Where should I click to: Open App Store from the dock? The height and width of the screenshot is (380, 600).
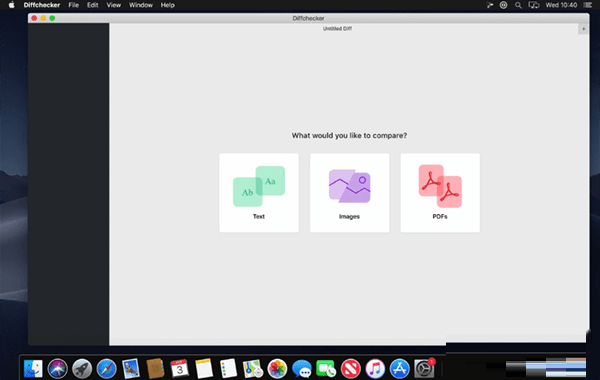point(399,369)
